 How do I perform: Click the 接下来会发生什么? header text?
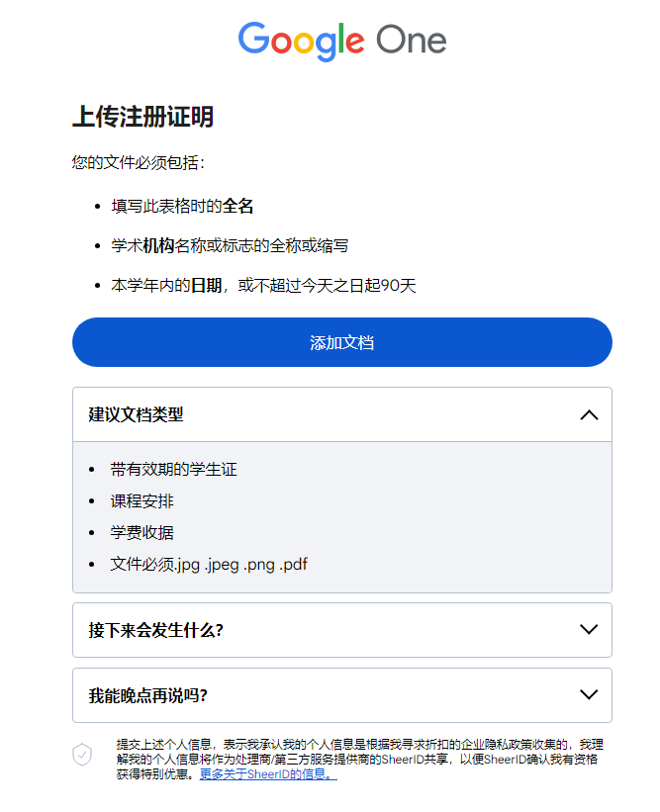point(156,630)
